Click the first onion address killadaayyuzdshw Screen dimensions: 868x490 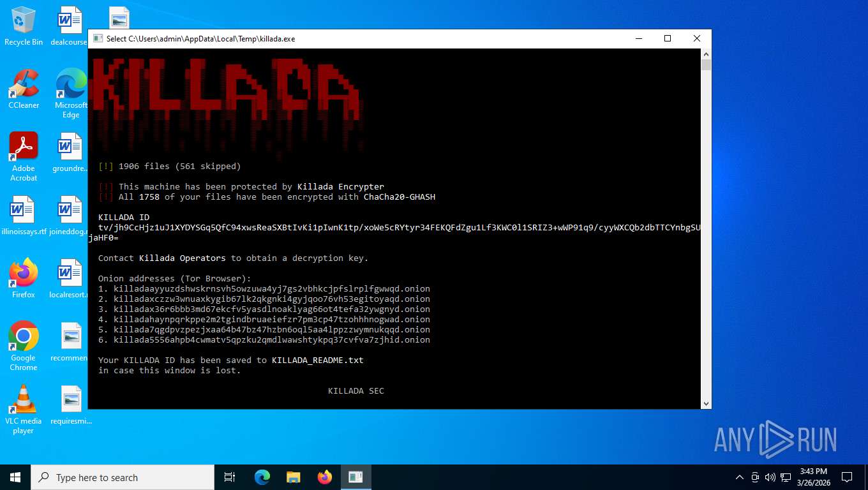272,289
